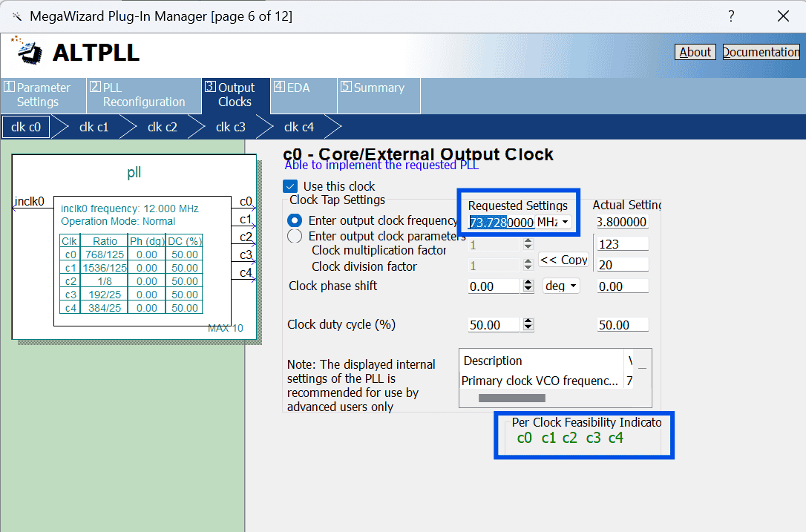Select 'Enter output clock frequency' radio button
This screenshot has width=806, height=532.
pyautogui.click(x=295, y=220)
